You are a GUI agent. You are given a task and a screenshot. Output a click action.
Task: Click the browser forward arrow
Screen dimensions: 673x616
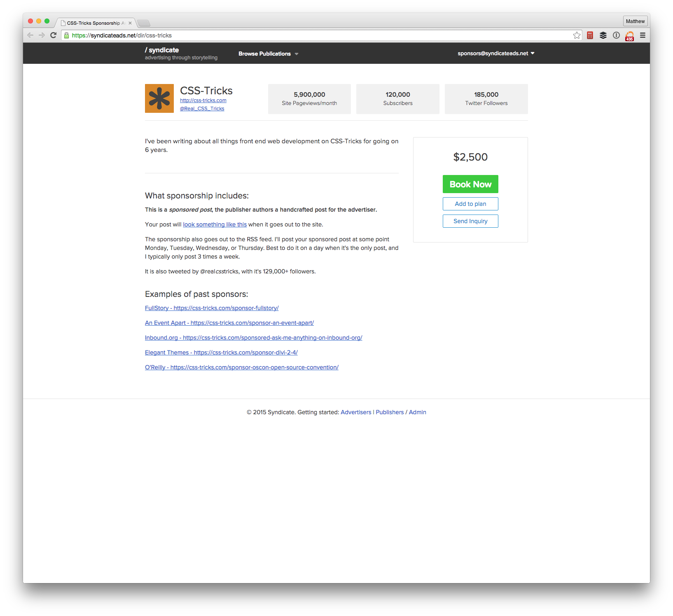click(42, 35)
